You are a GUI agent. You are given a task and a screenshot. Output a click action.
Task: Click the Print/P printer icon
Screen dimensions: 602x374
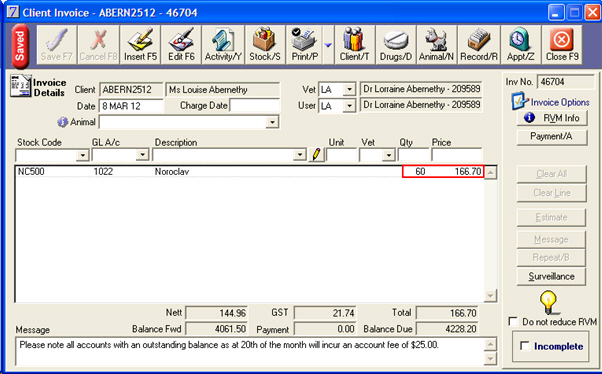coord(304,45)
